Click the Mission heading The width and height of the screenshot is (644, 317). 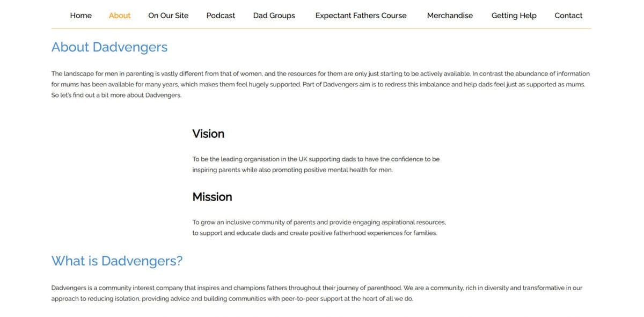click(x=213, y=197)
